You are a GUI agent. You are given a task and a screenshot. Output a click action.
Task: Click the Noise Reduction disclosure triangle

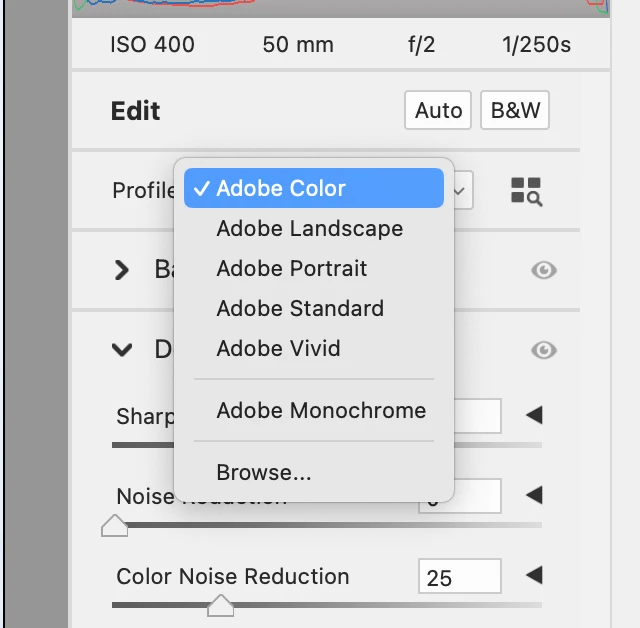534,495
